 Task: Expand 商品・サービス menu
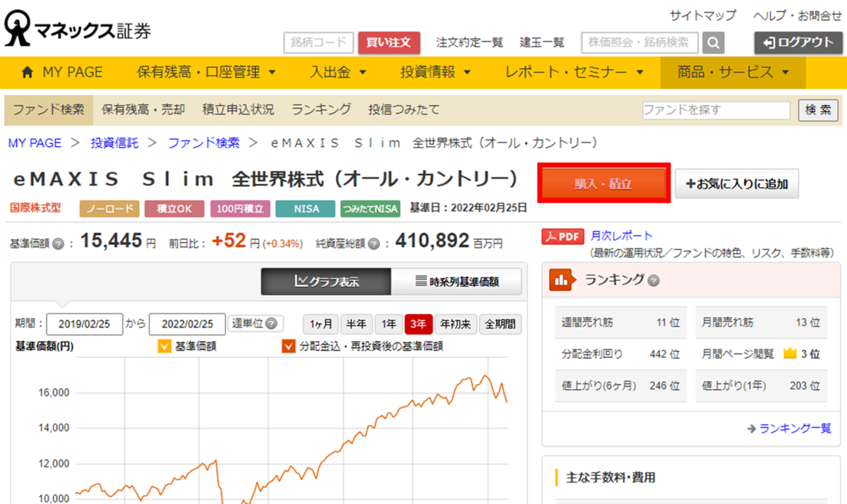pos(733,72)
